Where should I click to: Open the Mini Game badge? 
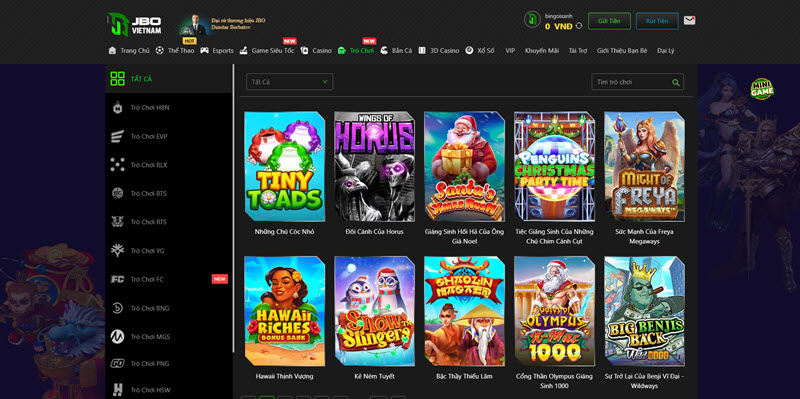tap(762, 89)
